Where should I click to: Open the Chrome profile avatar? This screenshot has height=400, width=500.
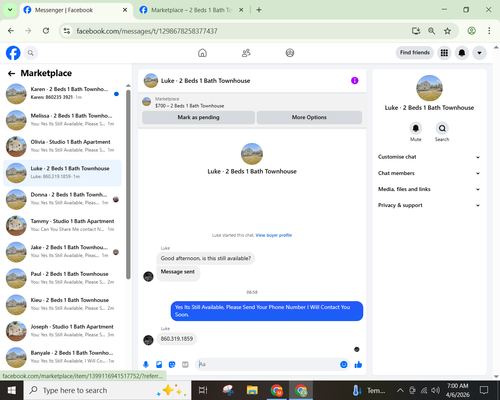(471, 31)
